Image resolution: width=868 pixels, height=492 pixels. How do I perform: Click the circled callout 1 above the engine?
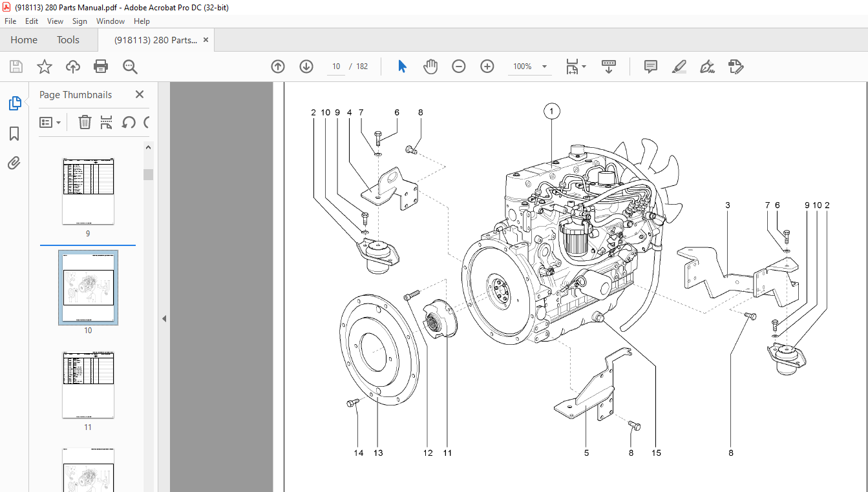point(551,112)
